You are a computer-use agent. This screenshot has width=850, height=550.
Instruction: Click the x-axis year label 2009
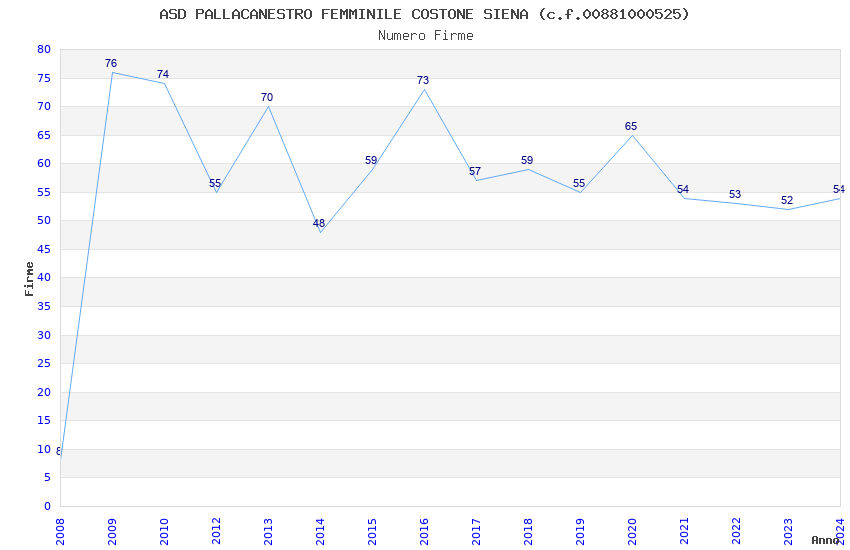(x=112, y=532)
